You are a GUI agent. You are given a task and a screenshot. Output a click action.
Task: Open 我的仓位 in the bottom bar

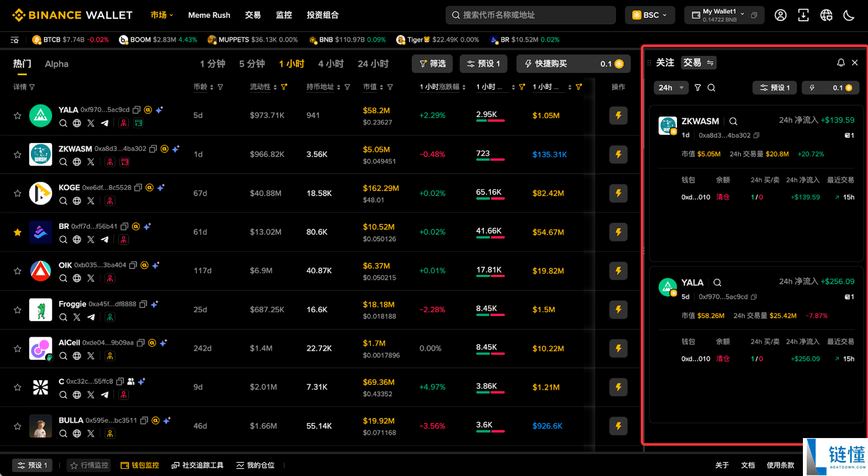pyautogui.click(x=256, y=465)
